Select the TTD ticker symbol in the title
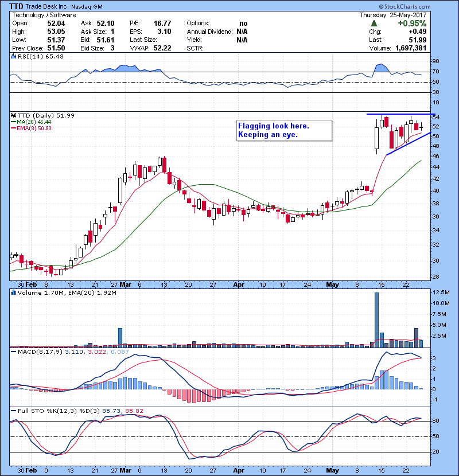This screenshot has width=459, height=476. (16, 6)
